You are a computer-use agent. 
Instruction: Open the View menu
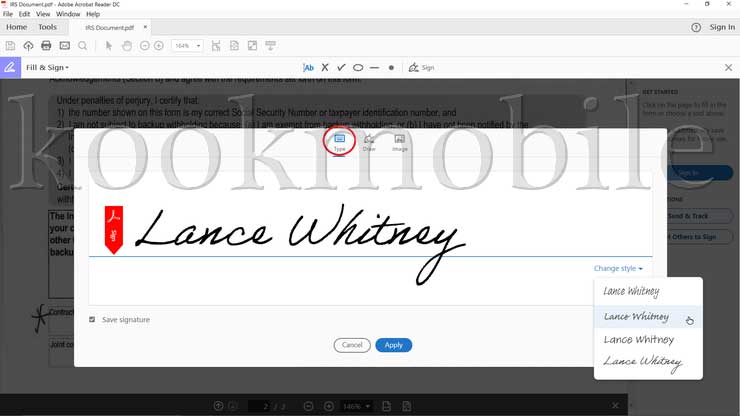[43, 14]
